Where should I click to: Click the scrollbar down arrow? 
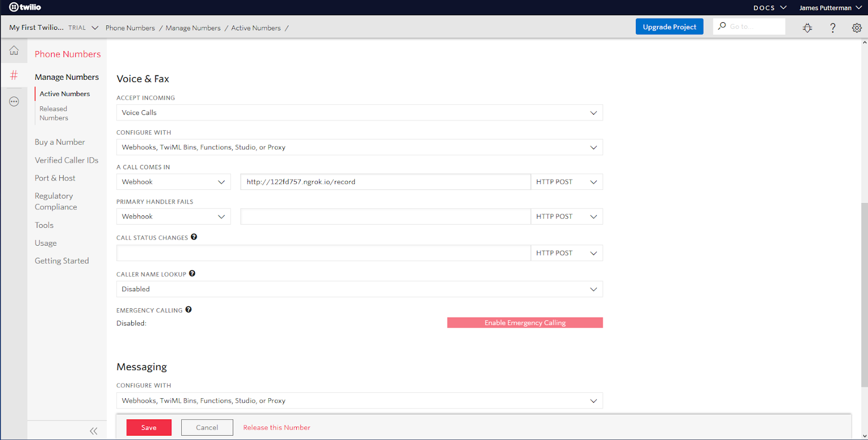(x=864, y=436)
